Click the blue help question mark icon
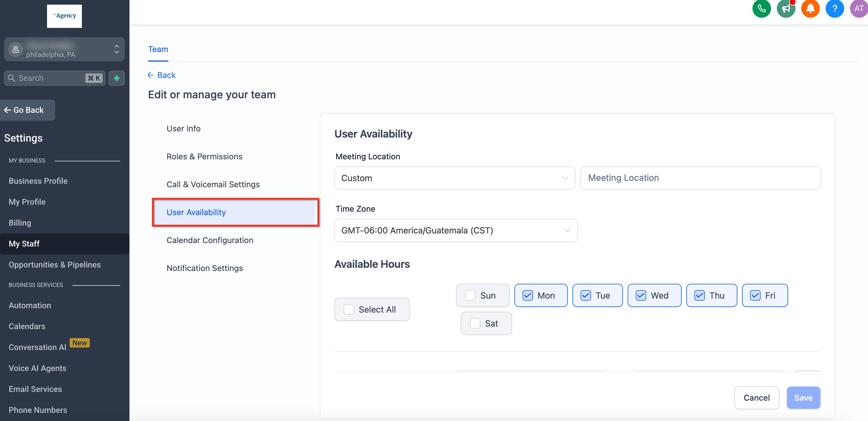The width and height of the screenshot is (868, 421). (834, 8)
